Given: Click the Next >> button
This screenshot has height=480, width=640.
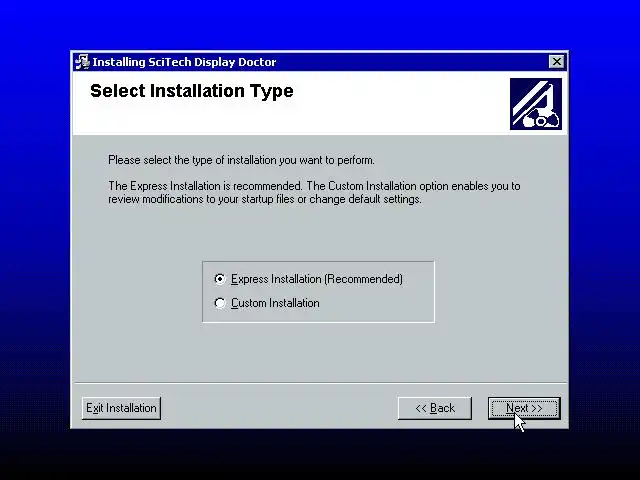Looking at the screenshot, I should (524, 408).
